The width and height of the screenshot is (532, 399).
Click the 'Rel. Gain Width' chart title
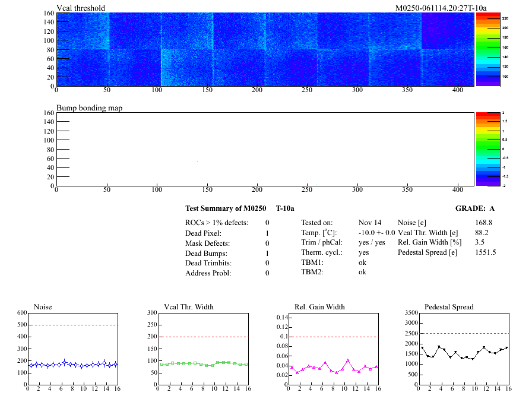(x=319, y=307)
